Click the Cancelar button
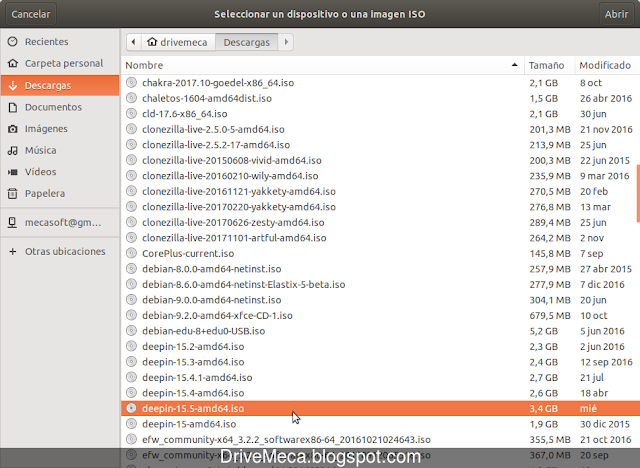The image size is (640, 468). [31, 14]
